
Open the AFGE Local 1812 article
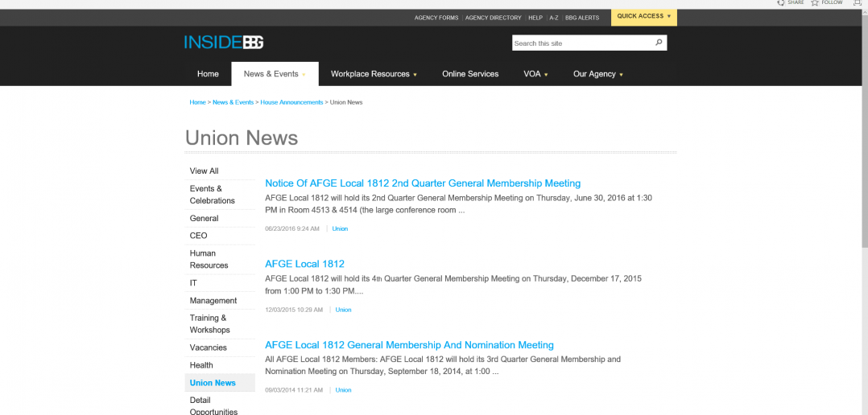point(304,264)
